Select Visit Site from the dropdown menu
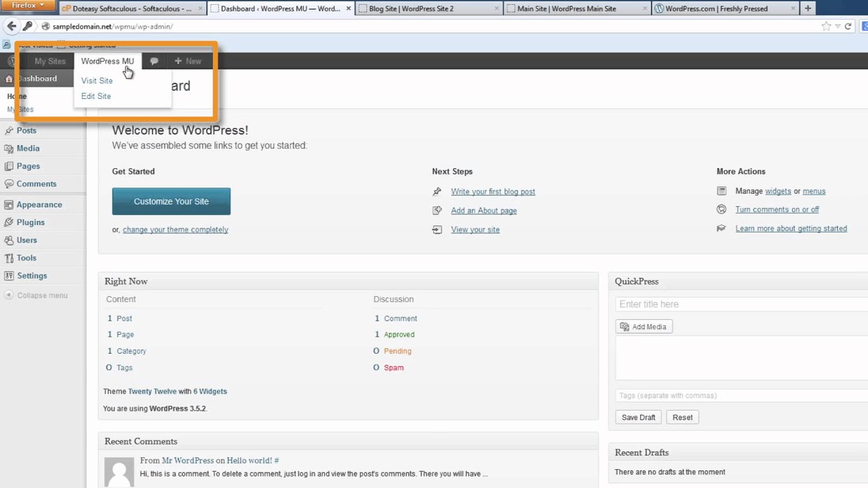The width and height of the screenshot is (868, 488). 97,81
